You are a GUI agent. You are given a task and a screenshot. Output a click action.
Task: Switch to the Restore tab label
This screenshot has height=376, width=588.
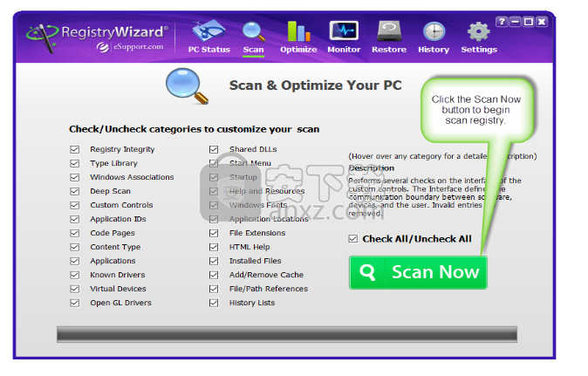389,50
